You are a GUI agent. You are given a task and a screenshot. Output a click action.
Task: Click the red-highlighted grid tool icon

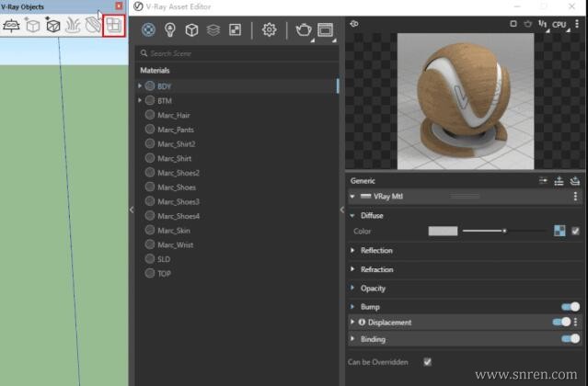[113, 26]
